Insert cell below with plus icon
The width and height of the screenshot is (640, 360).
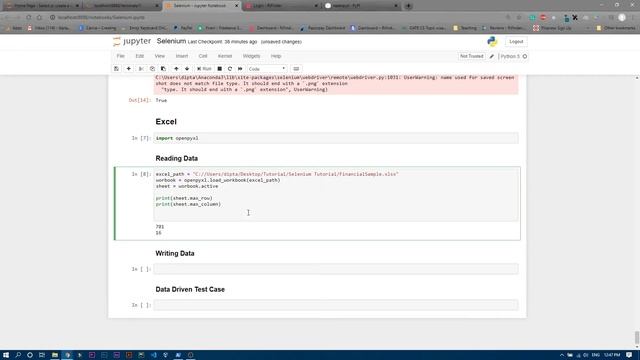click(129, 69)
